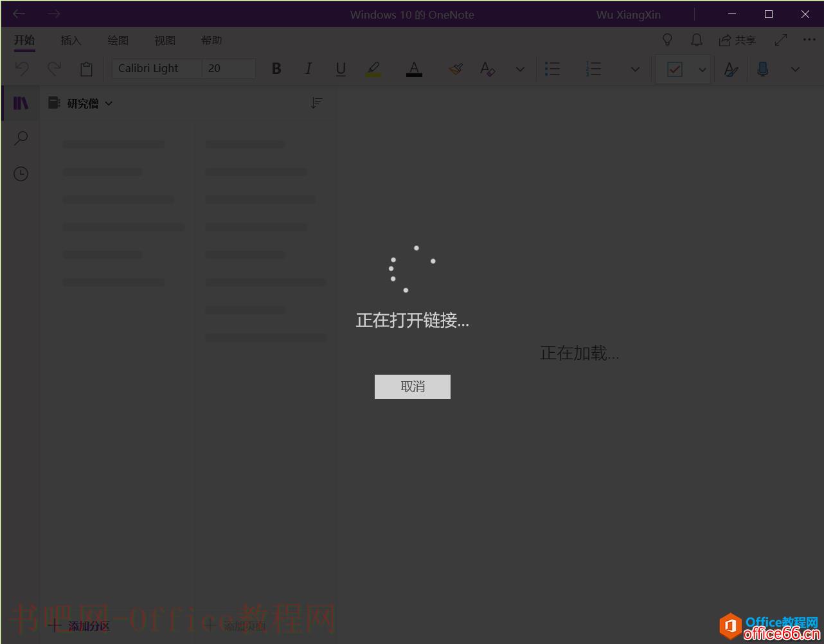This screenshot has width=824, height=644.
Task: Clear formatting with the eraser A icon
Action: coord(488,68)
